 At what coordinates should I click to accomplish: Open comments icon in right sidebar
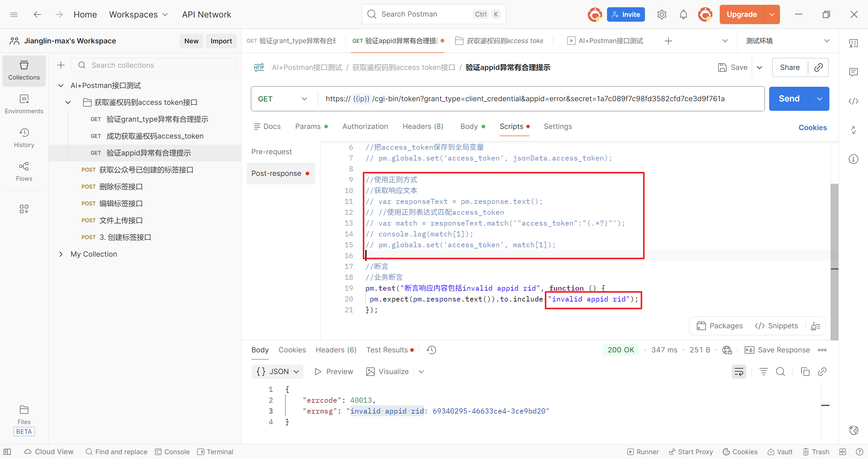[x=853, y=72]
